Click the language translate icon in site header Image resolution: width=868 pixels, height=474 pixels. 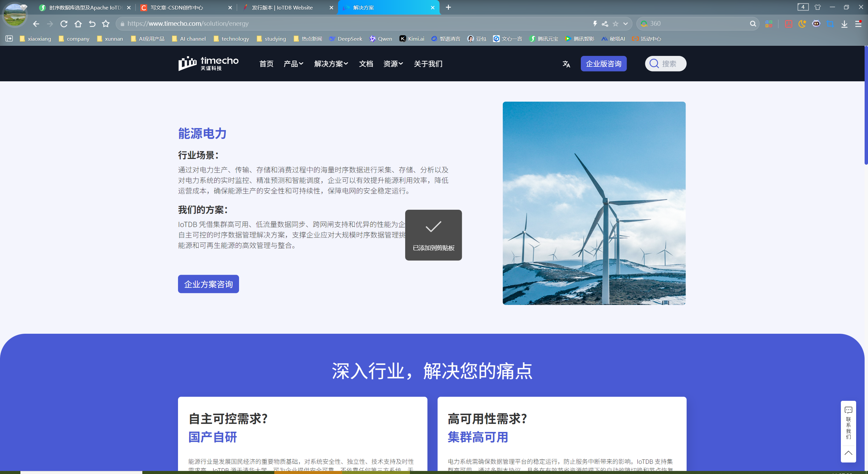566,64
